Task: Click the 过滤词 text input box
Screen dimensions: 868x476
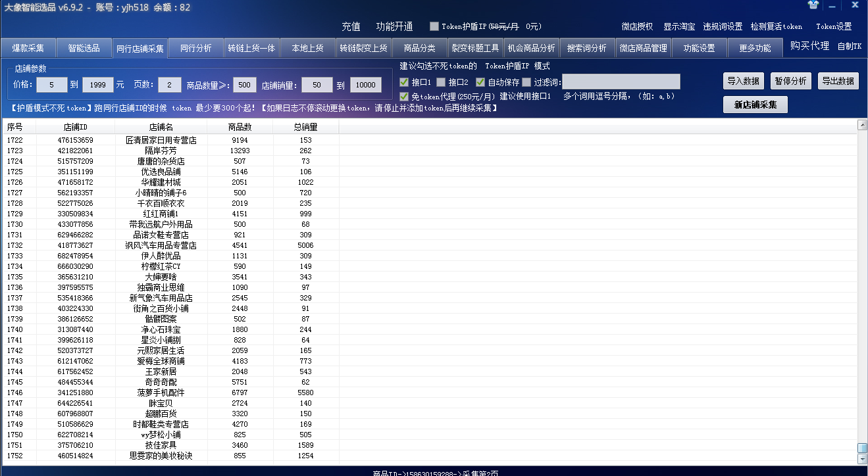Action: tap(621, 82)
